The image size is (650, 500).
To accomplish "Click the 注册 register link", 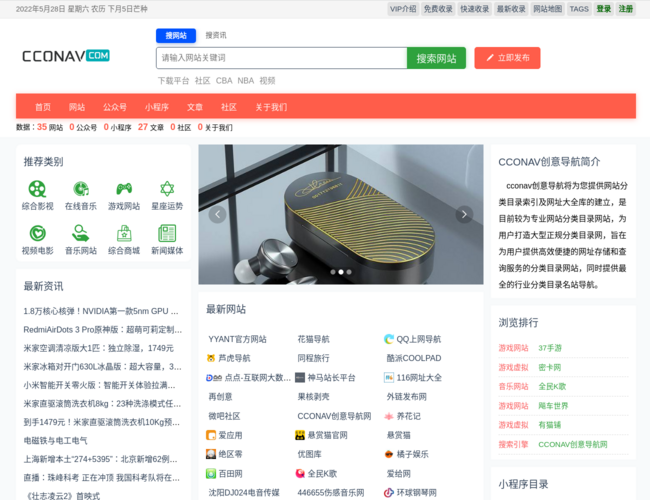I will pos(626,9).
